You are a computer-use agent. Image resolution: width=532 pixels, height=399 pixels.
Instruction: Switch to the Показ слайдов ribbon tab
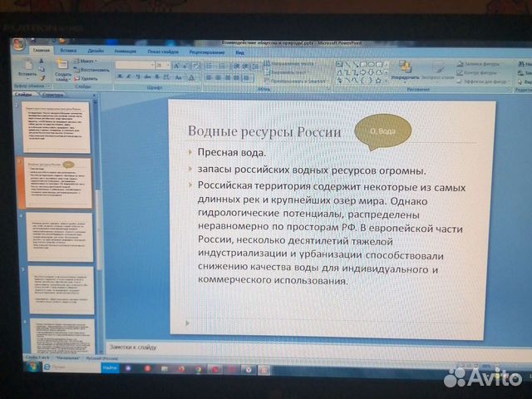163,52
